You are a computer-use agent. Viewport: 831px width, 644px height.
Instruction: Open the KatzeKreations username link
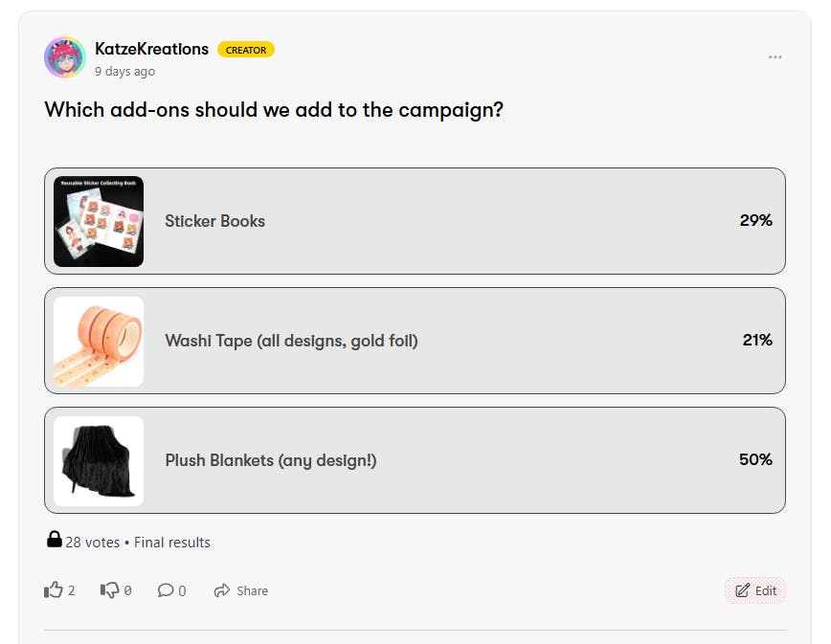point(151,49)
